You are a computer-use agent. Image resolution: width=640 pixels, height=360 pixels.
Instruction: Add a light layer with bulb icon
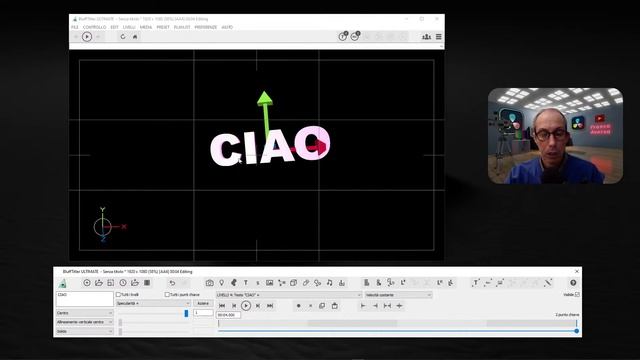[x=222, y=283]
